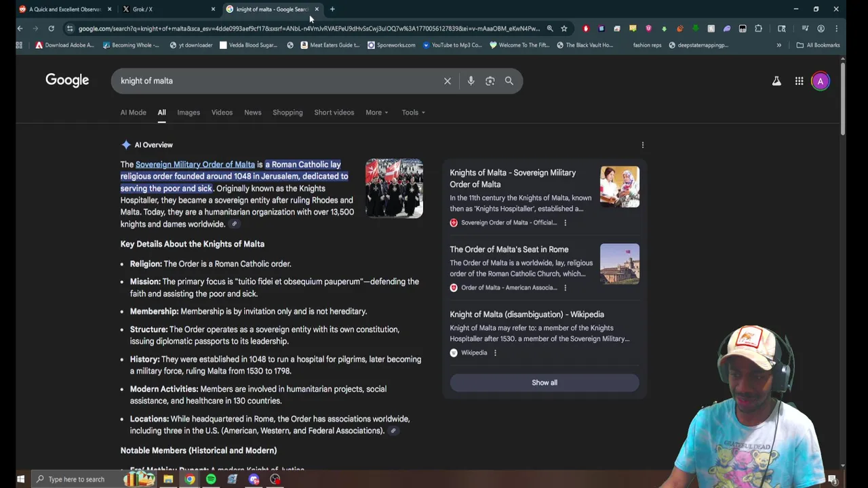Click the Chrome address bar URL
Screen dimensions: 868x488
(309, 28)
